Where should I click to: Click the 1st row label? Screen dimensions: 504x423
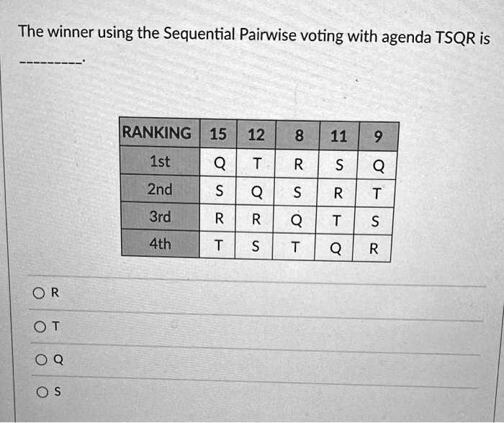pyautogui.click(x=159, y=163)
